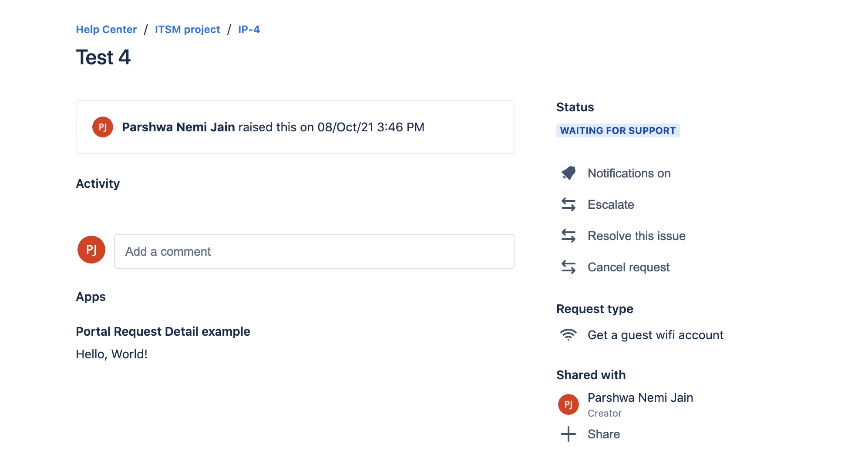Click the Escalate arrows icon

tap(569, 204)
